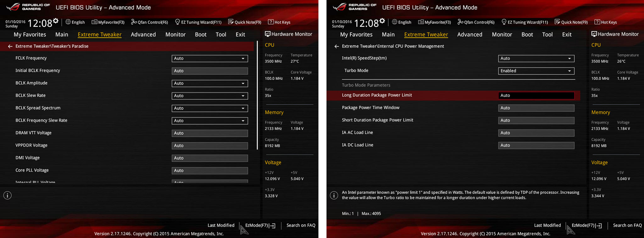Open the Boot tab in the right screen
This screenshot has width=644, height=238.
tap(527, 34)
